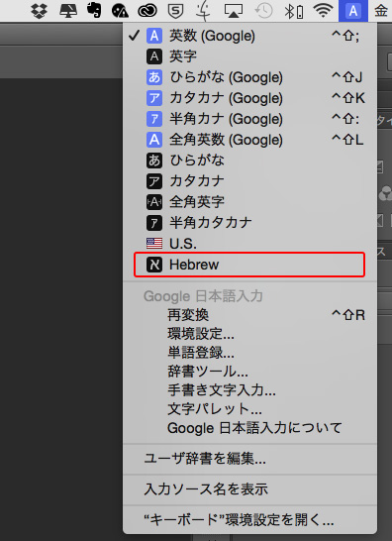Image resolution: width=392 pixels, height=541 pixels.
Task: Open the Wi-Fi status menu
Action: click(323, 11)
